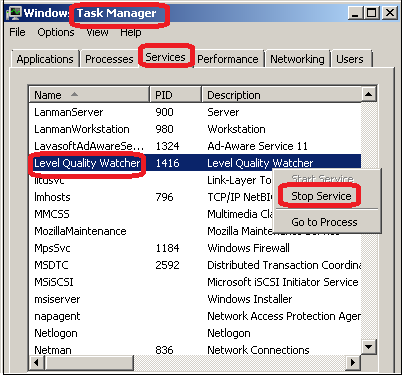Viewport: 406px width, 378px height.
Task: Switch to the Networking tab
Action: 297,59
